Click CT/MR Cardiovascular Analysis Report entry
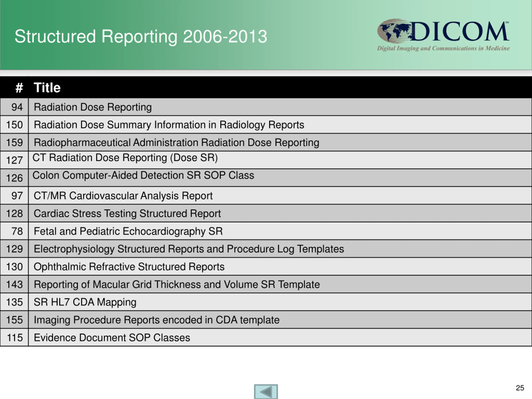 pyautogui.click(x=123, y=196)
